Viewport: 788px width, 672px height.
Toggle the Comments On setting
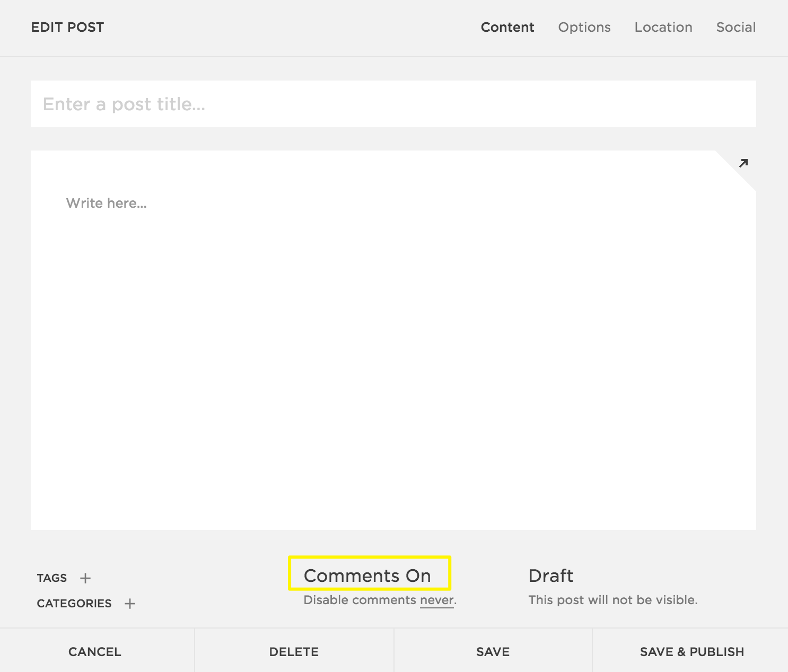(367, 576)
